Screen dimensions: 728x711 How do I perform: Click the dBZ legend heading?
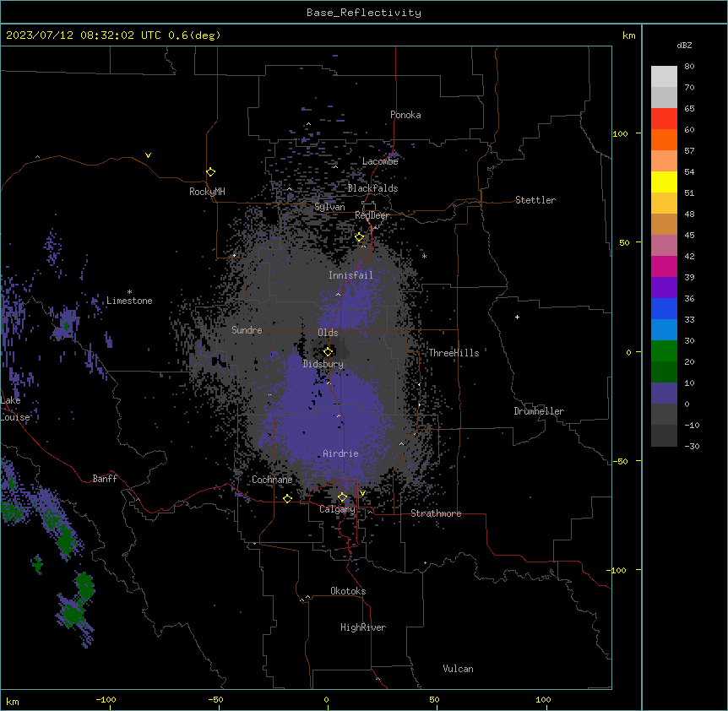click(684, 45)
